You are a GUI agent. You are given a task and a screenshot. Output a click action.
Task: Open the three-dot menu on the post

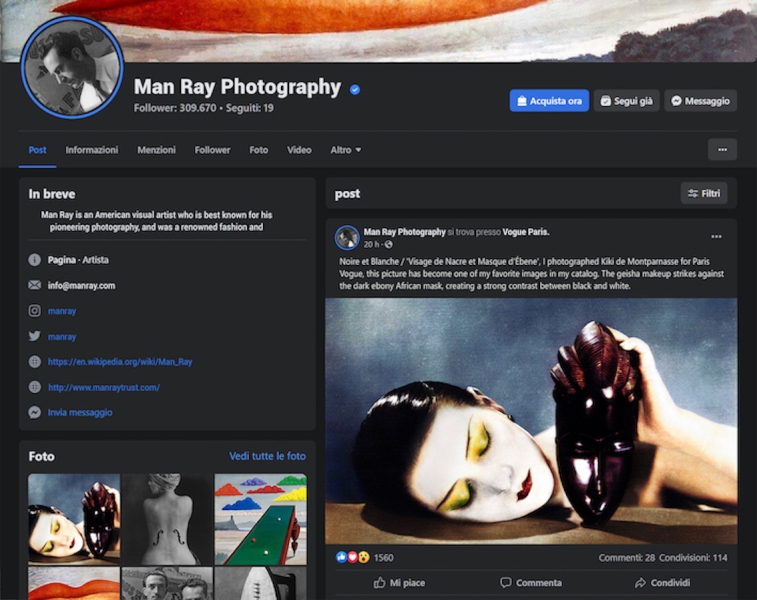coord(716,237)
